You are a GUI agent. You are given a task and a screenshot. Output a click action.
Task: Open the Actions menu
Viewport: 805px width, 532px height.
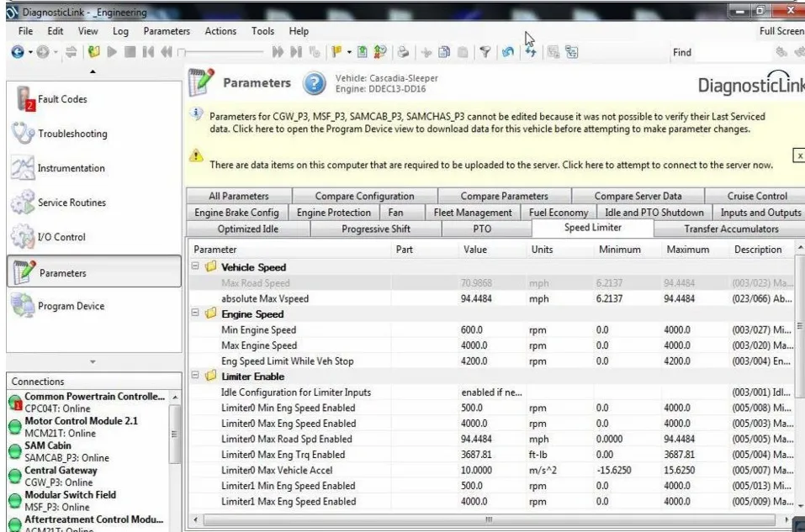(220, 31)
